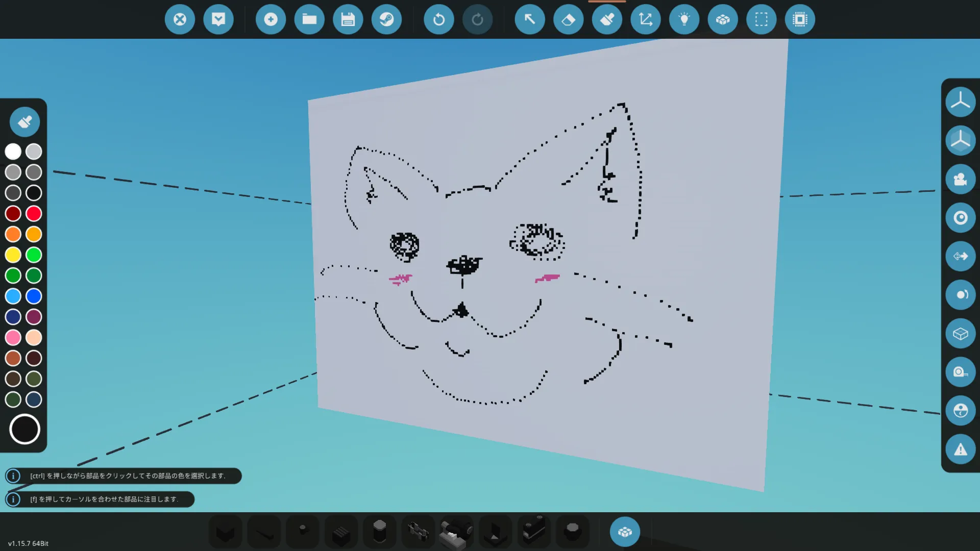Select the cursor pointer tool
980x551 pixels.
click(529, 19)
